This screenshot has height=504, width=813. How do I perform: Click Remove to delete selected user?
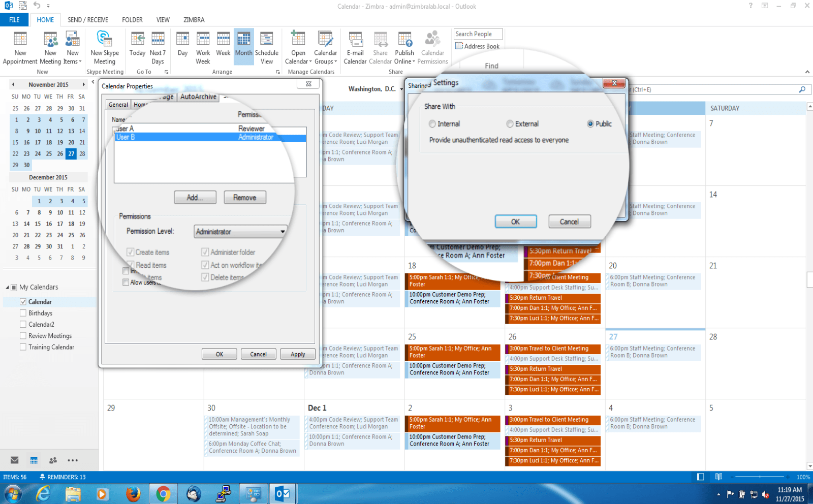(x=245, y=198)
